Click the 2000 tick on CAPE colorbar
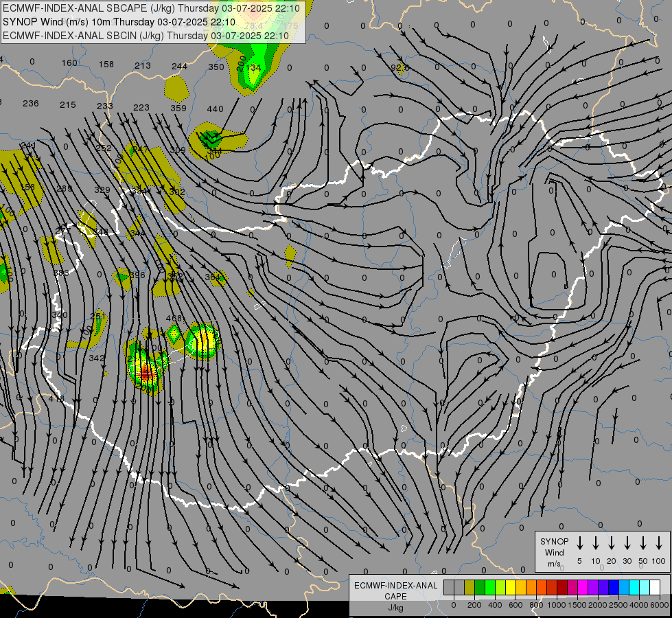 tap(597, 605)
